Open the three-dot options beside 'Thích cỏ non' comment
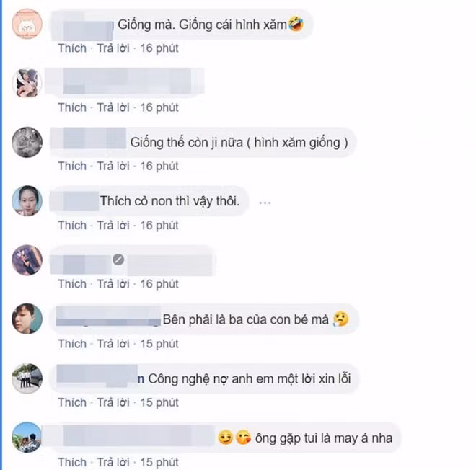 tap(265, 203)
